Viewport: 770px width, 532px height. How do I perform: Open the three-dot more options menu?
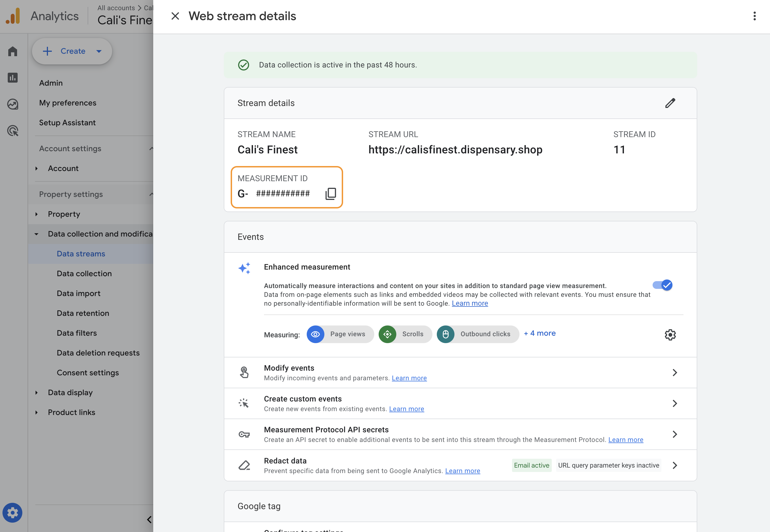point(754,16)
